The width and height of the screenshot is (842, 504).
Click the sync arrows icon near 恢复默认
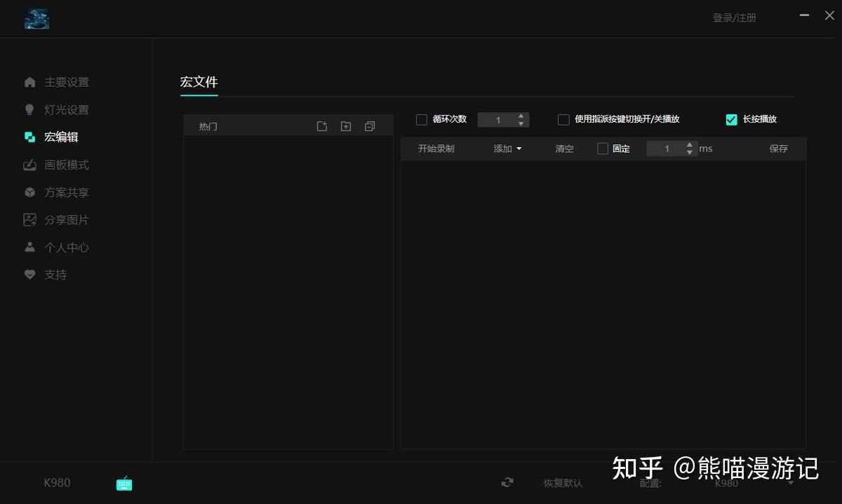click(x=507, y=483)
